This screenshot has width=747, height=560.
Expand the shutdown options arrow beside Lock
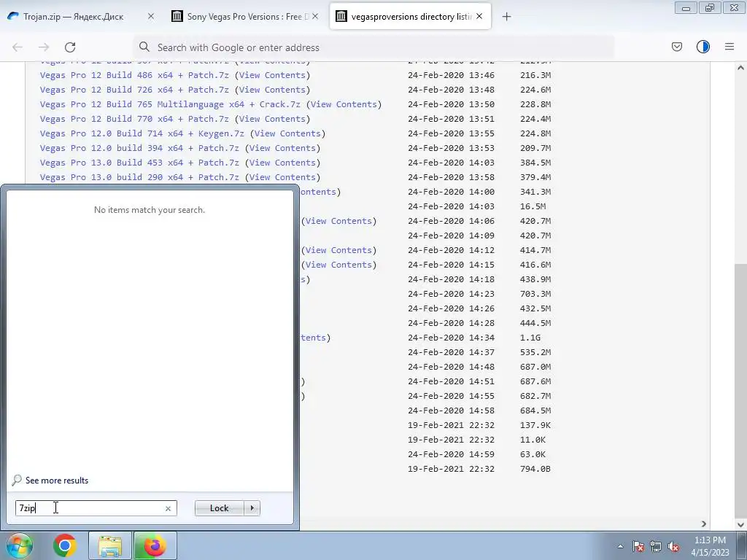252,508
